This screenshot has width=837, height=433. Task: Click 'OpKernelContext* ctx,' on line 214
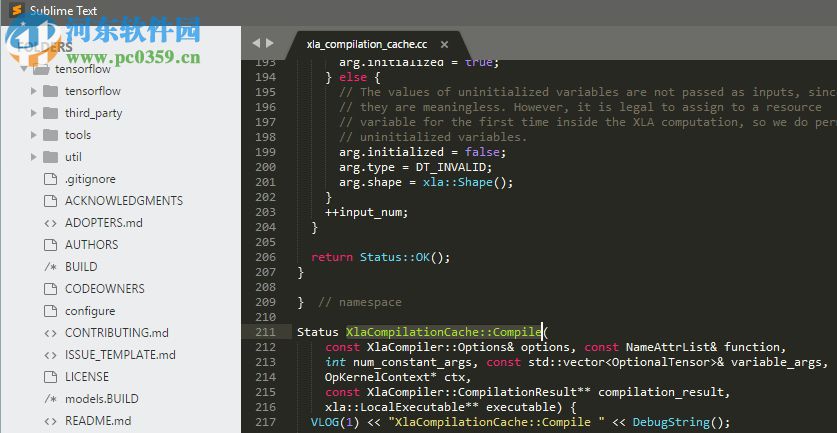coord(398,377)
